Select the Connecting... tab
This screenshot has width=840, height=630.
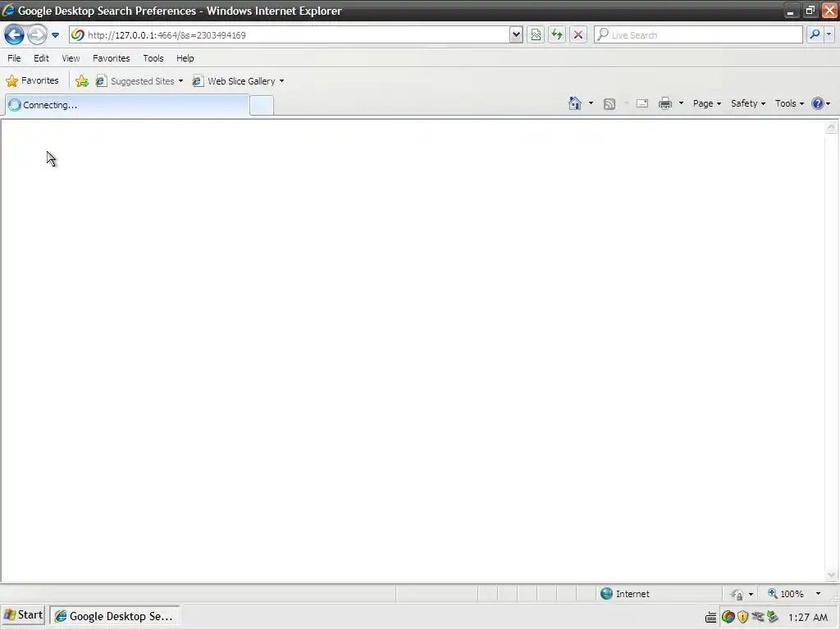(x=127, y=105)
